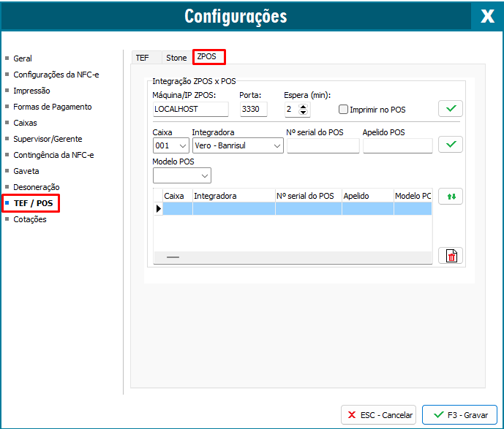Increase the Espera (min) value using up arrow
The height and width of the screenshot is (429, 504).
pyautogui.click(x=304, y=106)
